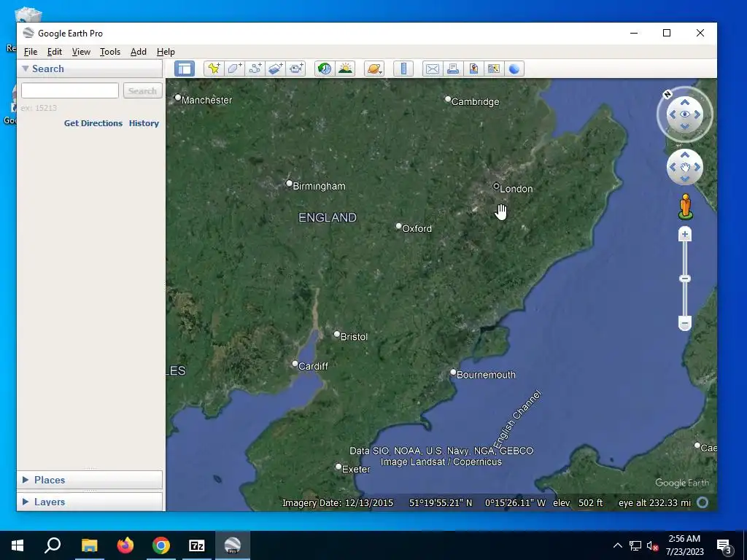The height and width of the screenshot is (560, 747).
Task: Save image toolbar icon
Action: click(x=473, y=69)
